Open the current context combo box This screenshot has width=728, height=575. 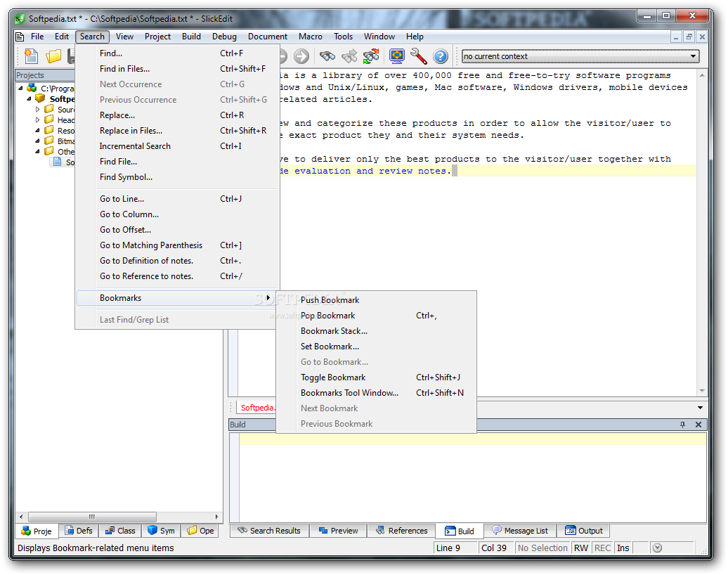(x=580, y=56)
